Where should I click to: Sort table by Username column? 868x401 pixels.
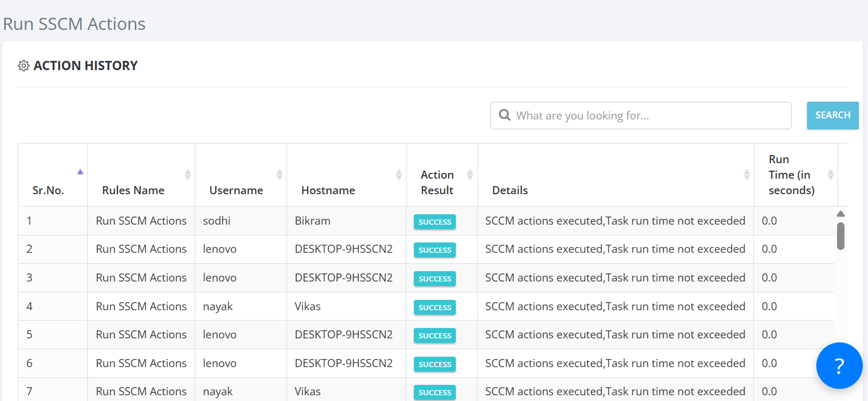click(x=241, y=175)
